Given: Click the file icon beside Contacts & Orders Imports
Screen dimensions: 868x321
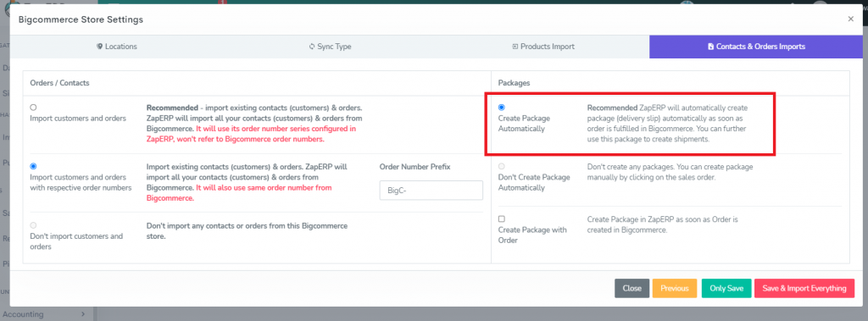Looking at the screenshot, I should (711, 47).
